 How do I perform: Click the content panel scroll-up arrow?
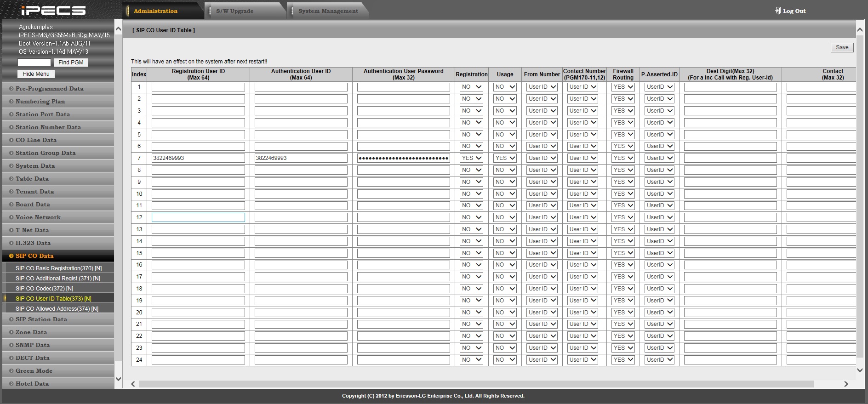(860, 30)
